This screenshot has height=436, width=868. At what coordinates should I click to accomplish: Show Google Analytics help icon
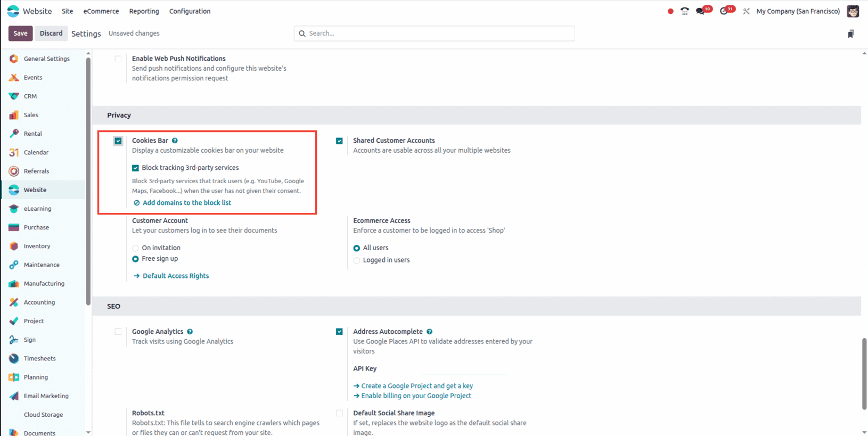[190, 332]
